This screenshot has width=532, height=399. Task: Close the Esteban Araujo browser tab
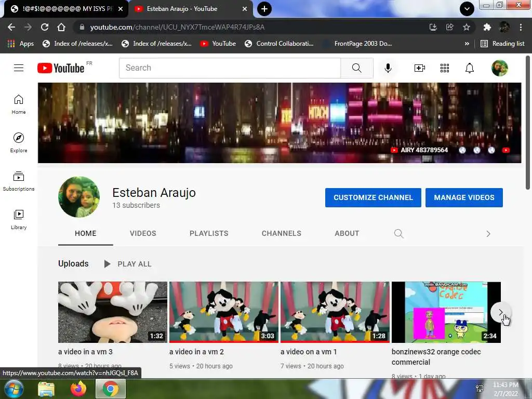coord(245,9)
